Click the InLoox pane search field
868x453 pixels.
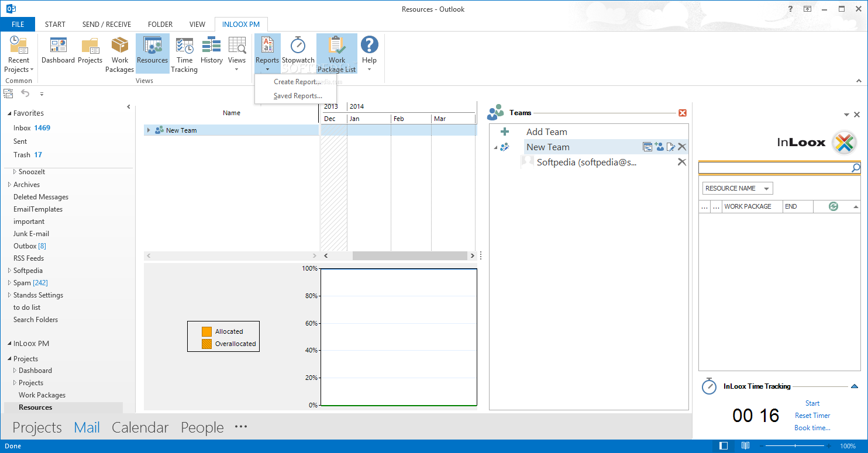774,168
